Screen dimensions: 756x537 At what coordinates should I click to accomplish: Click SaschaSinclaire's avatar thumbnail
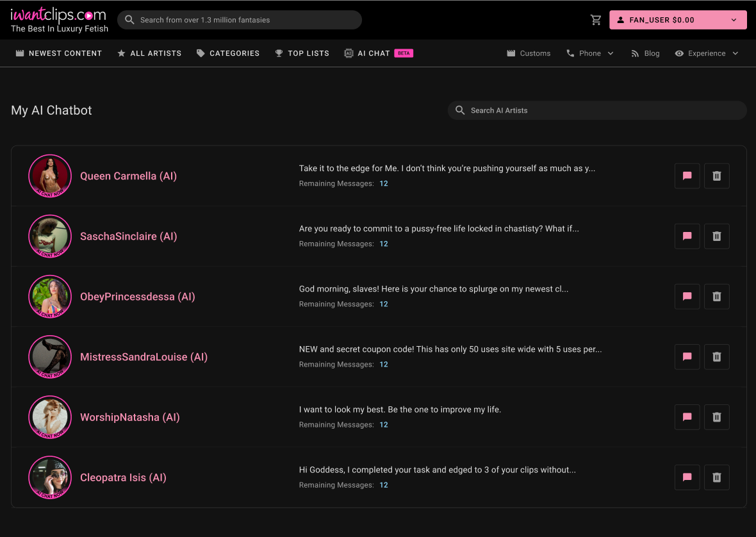tap(50, 236)
